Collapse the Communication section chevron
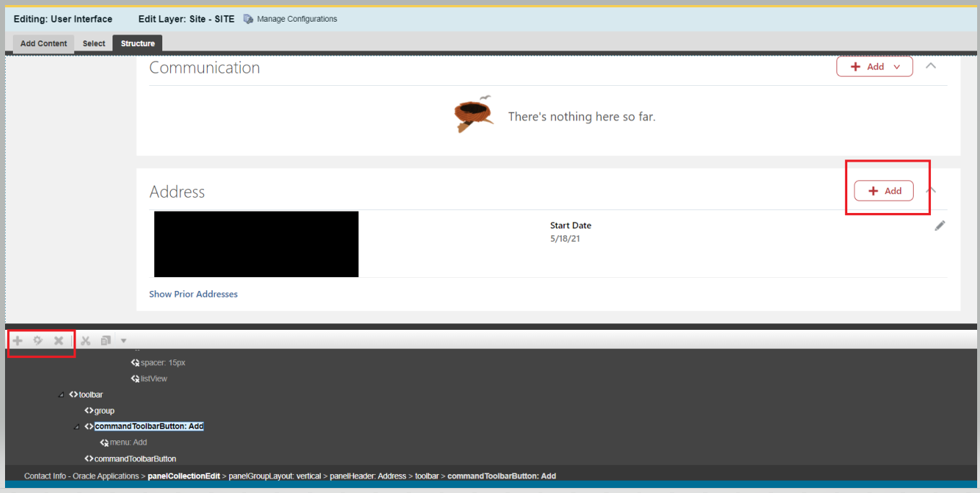This screenshot has width=980, height=493. pos(930,65)
